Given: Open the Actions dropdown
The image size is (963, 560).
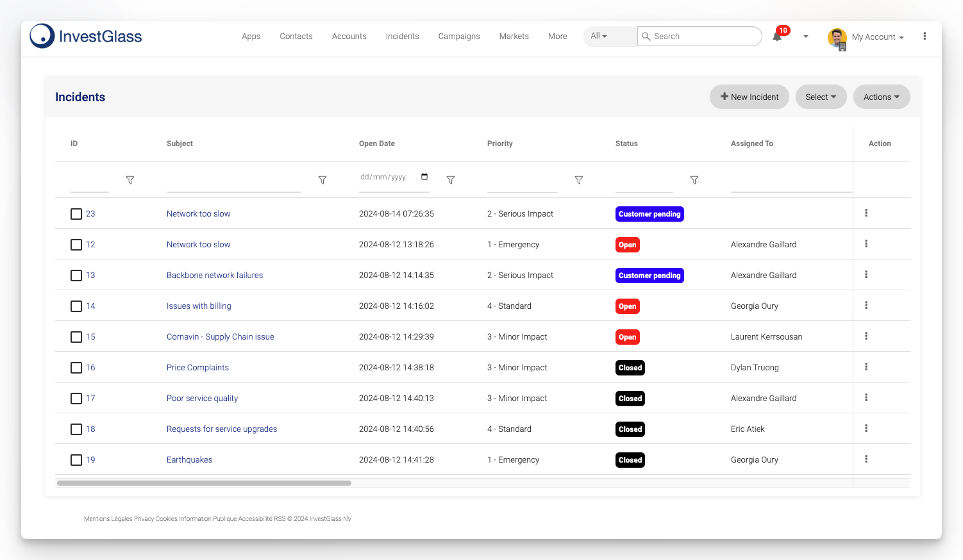Looking at the screenshot, I should pos(882,97).
